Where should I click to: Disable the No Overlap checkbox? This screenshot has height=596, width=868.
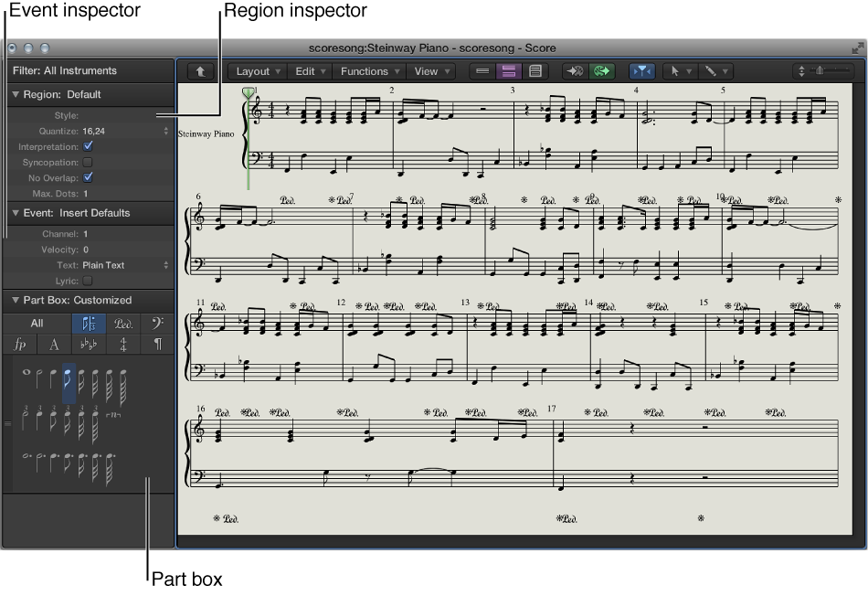click(86, 177)
